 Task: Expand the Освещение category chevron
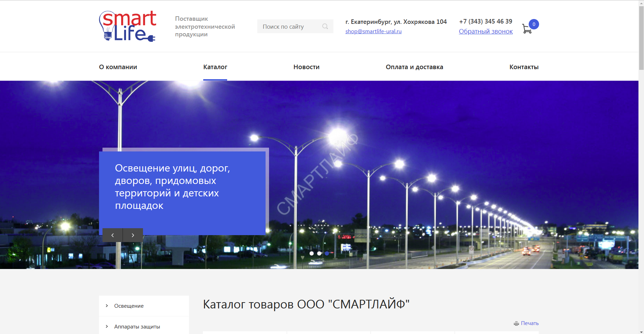pos(107,306)
